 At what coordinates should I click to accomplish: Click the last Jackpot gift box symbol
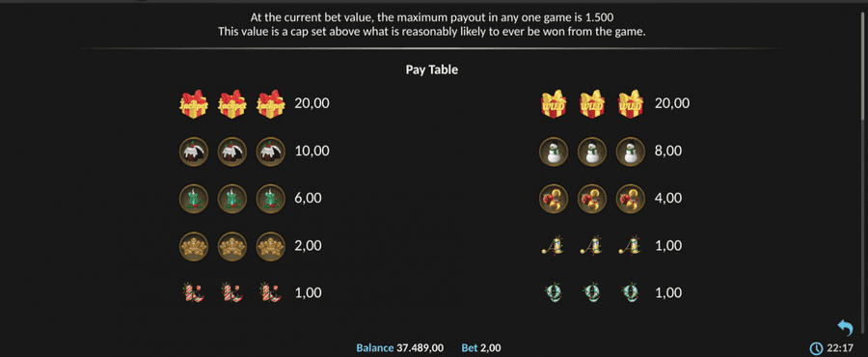tap(270, 103)
